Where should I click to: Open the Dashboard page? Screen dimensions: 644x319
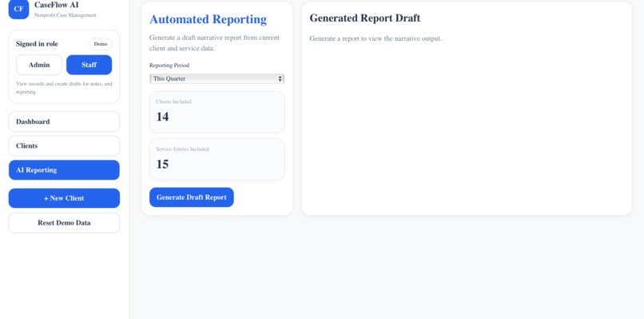point(64,122)
